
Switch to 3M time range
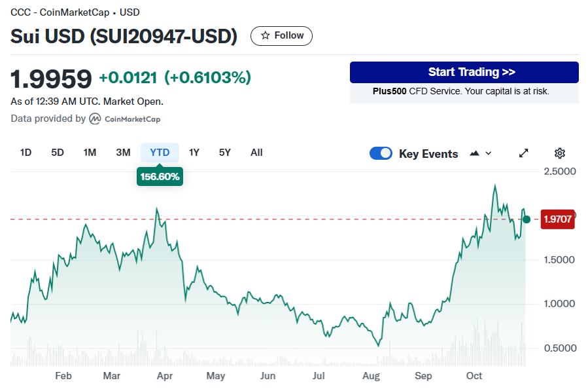[123, 153]
